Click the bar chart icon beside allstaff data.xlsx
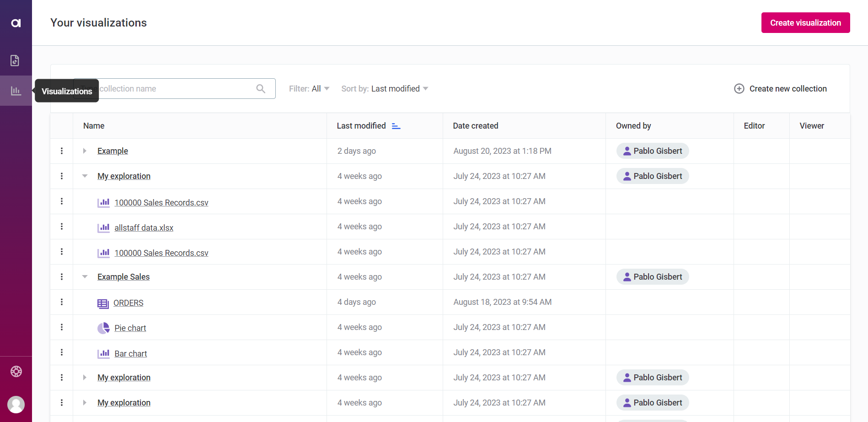Screen dimensions: 868x422 coord(103,227)
